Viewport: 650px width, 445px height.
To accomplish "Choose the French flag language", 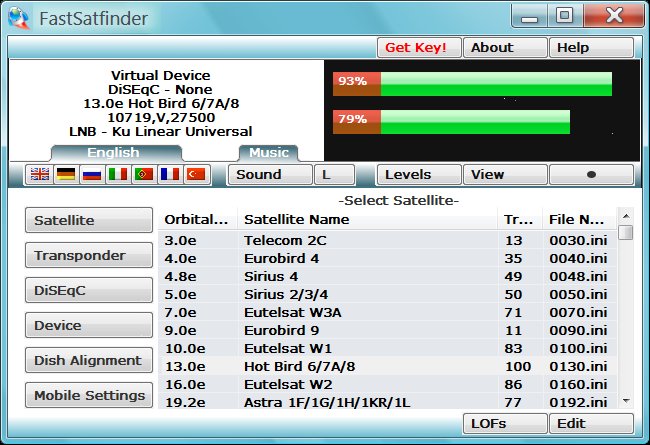I will pos(170,174).
